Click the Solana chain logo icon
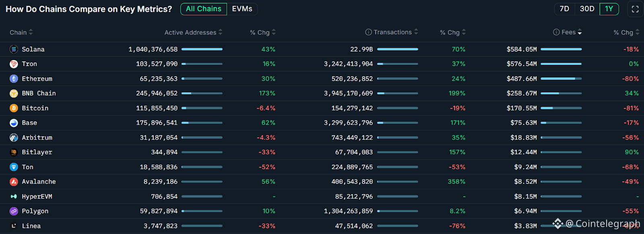644x234 pixels. coord(14,49)
